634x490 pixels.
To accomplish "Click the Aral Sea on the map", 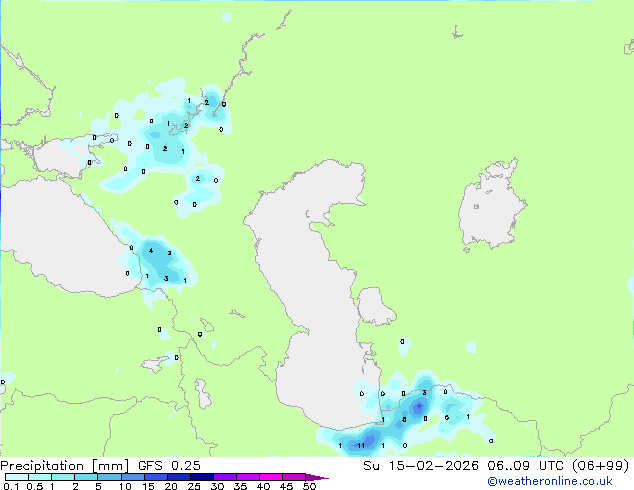I will (492, 209).
